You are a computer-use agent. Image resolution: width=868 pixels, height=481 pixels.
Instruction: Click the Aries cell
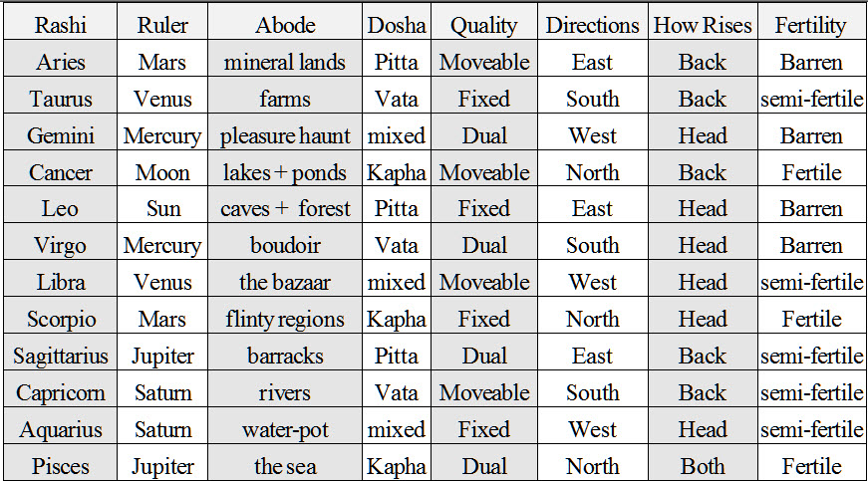pos(60,62)
